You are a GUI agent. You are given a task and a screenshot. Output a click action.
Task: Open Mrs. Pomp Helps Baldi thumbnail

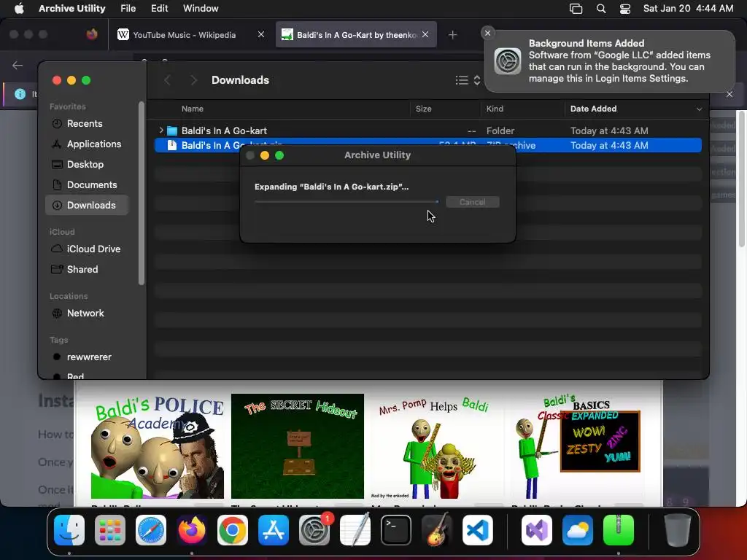pyautogui.click(x=438, y=446)
